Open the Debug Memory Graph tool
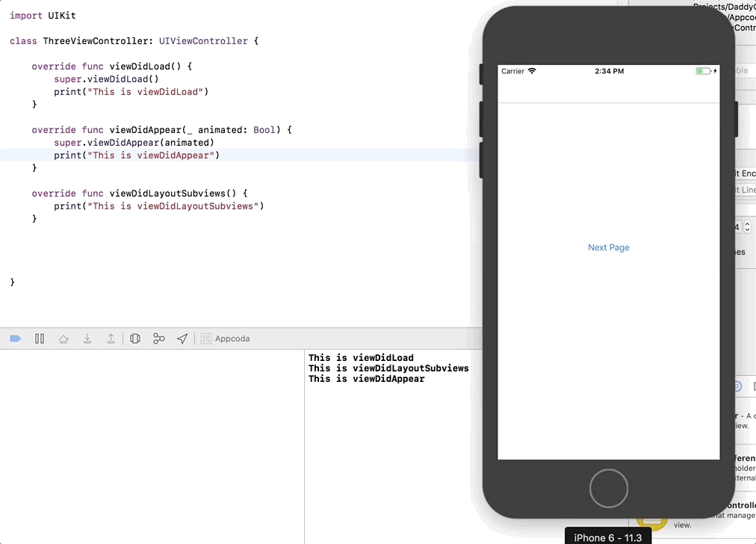The width and height of the screenshot is (756, 544). coord(159,338)
